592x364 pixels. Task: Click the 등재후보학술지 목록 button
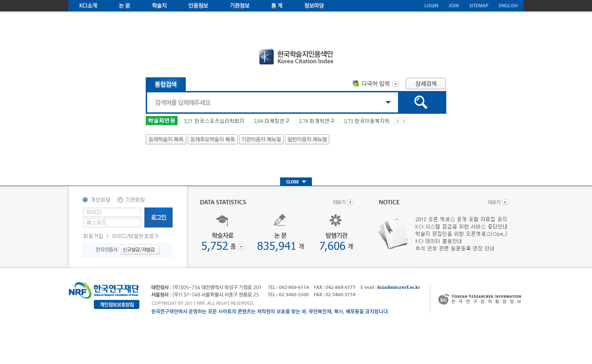213,139
